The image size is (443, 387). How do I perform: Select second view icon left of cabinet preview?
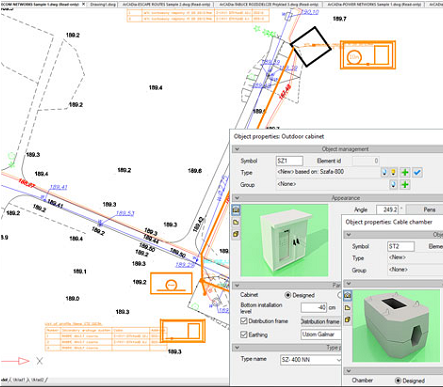click(236, 222)
